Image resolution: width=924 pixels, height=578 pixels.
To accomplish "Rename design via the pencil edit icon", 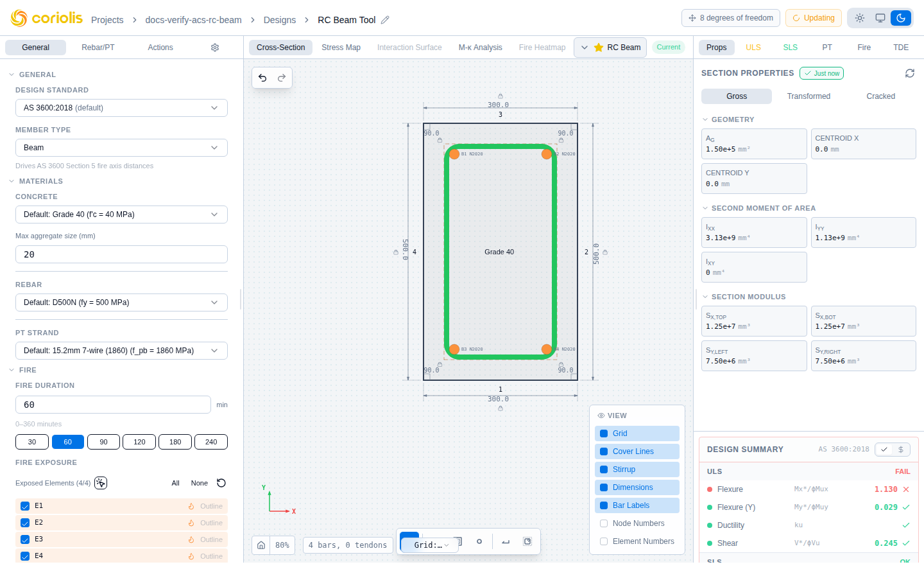I will click(x=385, y=20).
